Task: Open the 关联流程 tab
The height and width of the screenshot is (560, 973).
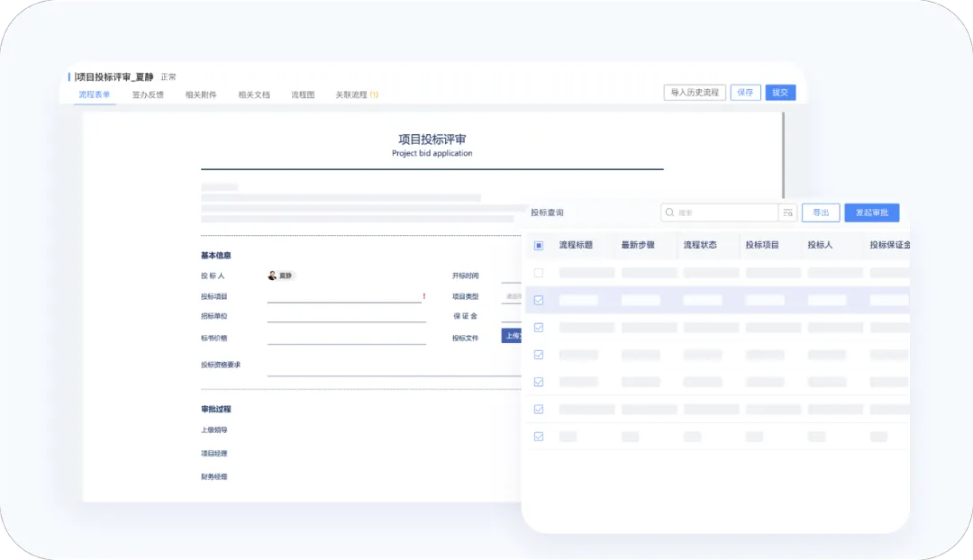Action: 356,95
